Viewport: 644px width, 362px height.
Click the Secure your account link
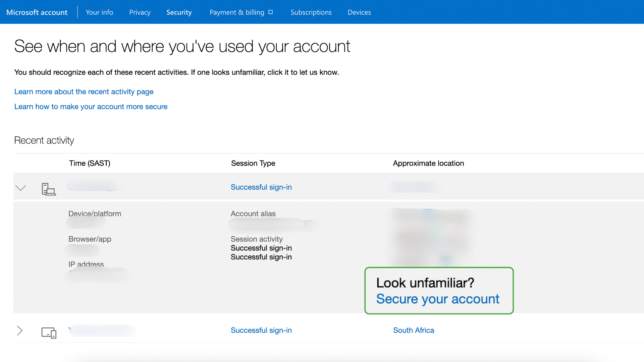[438, 299]
